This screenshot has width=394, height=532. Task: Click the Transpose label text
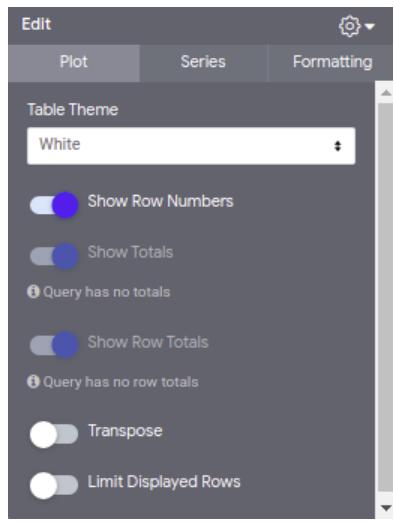pos(125,431)
